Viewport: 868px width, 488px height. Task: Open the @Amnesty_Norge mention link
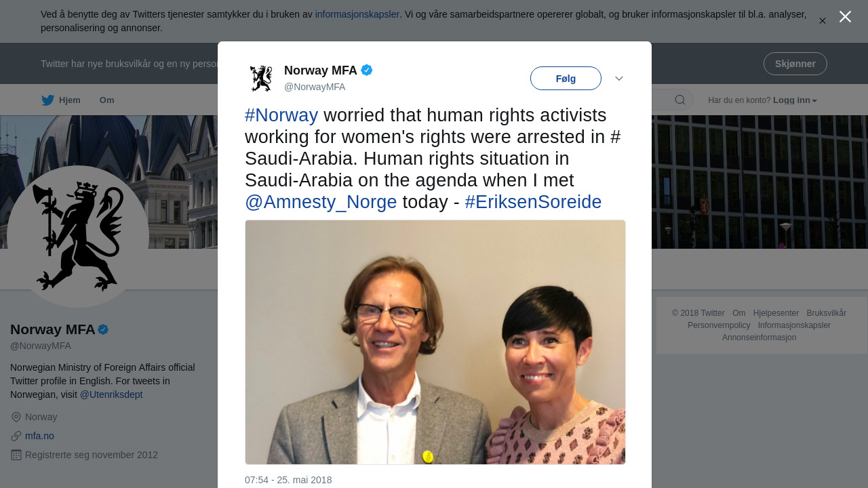(321, 202)
